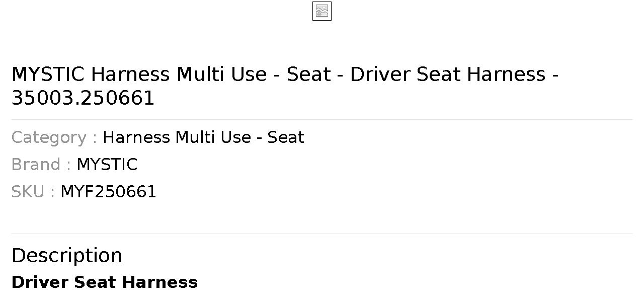This screenshot has height=306, width=644.
Task: Open the Harness Multi Use - Seat category link
Action: pos(203,137)
